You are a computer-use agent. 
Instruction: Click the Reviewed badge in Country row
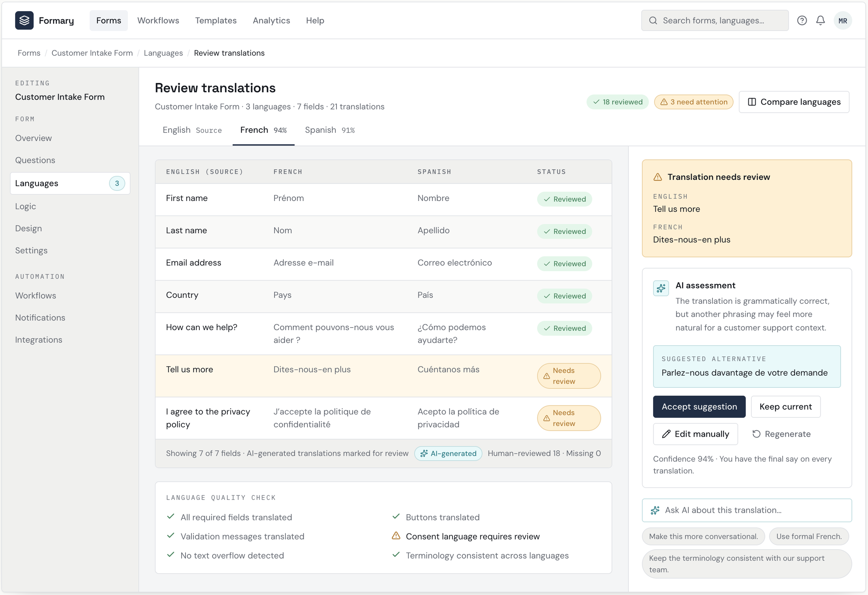point(564,296)
